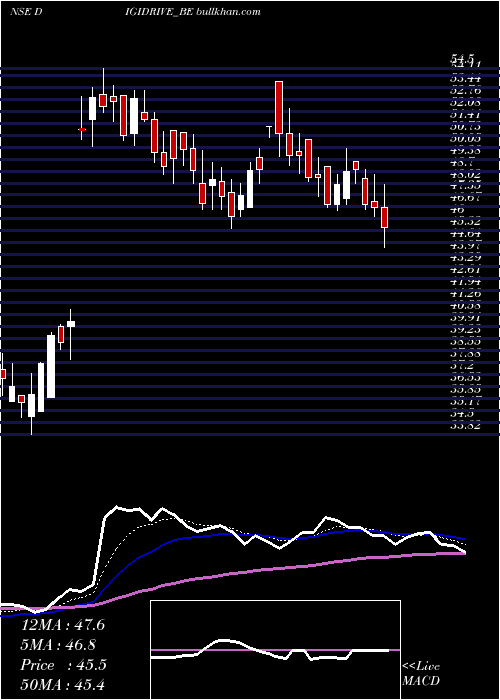Click the 45.32 price axis label

point(465,222)
